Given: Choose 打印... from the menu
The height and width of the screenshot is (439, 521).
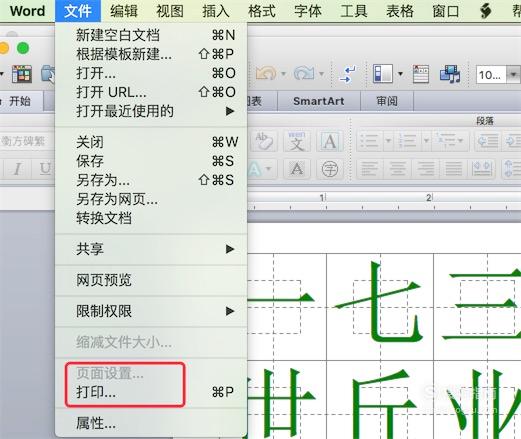Looking at the screenshot, I should click(x=151, y=392).
